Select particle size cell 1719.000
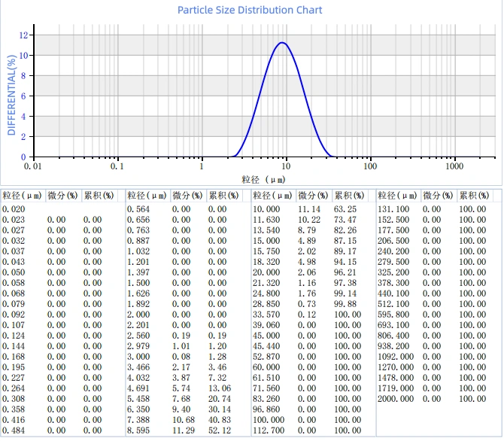This screenshot has width=504, height=441. (396, 388)
